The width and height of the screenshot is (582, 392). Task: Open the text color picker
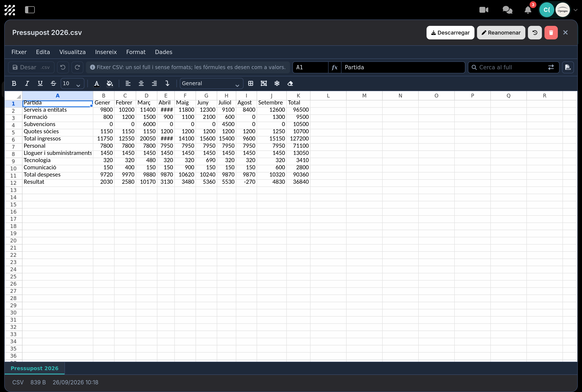[97, 83]
